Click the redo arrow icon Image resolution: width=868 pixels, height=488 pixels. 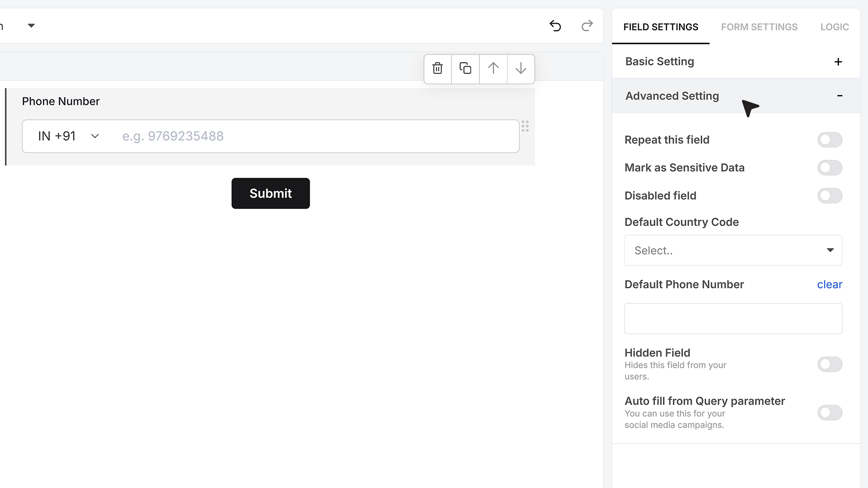pyautogui.click(x=587, y=26)
